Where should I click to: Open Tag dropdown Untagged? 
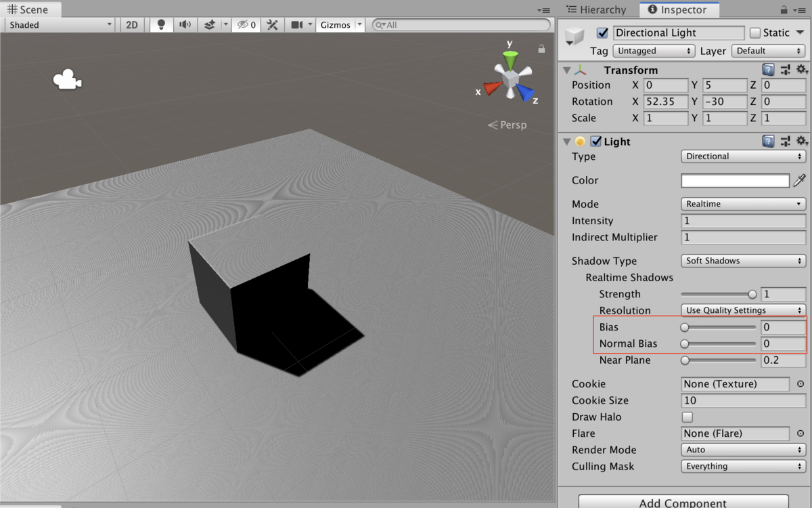click(654, 51)
